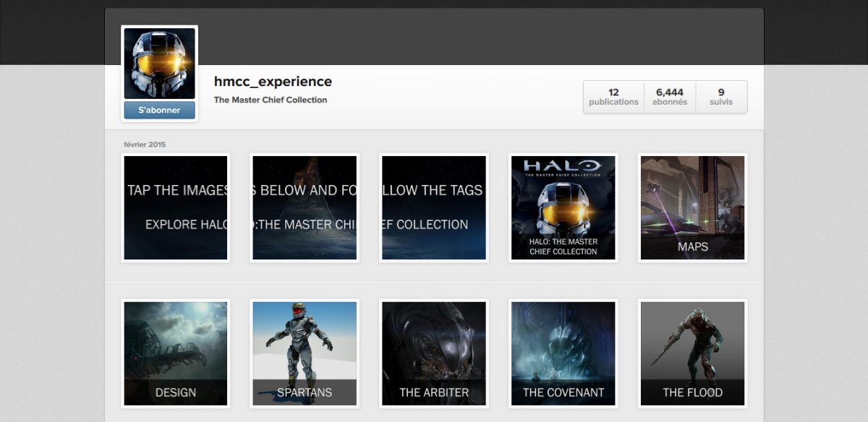Open the THE COVENANT post
This screenshot has height=422, width=868.
coord(563,353)
